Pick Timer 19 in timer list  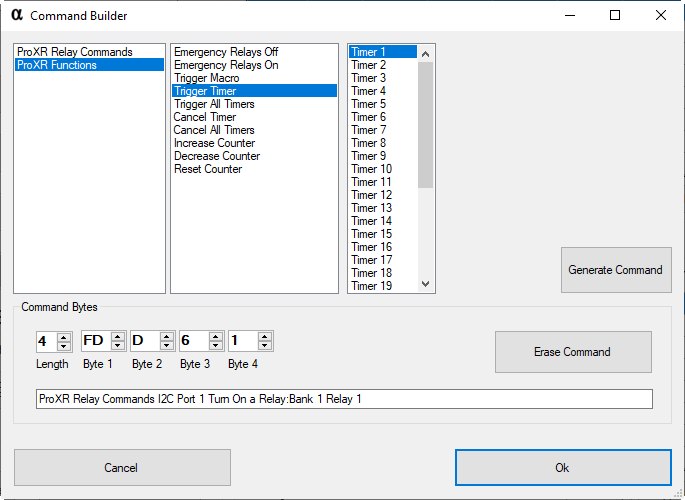(x=383, y=286)
